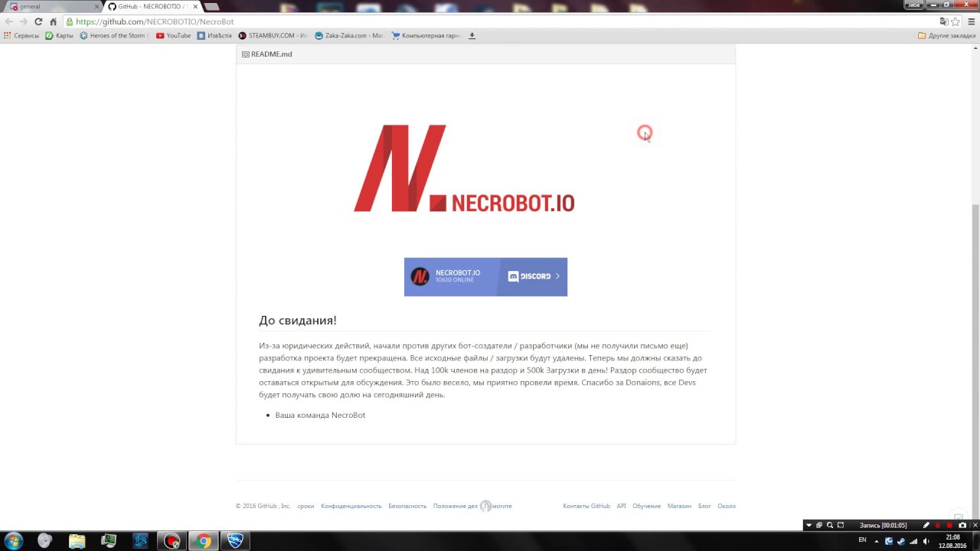Image resolution: width=980 pixels, height=551 pixels.
Task: Click the browser forward arrow
Action: pyautogui.click(x=24, y=21)
